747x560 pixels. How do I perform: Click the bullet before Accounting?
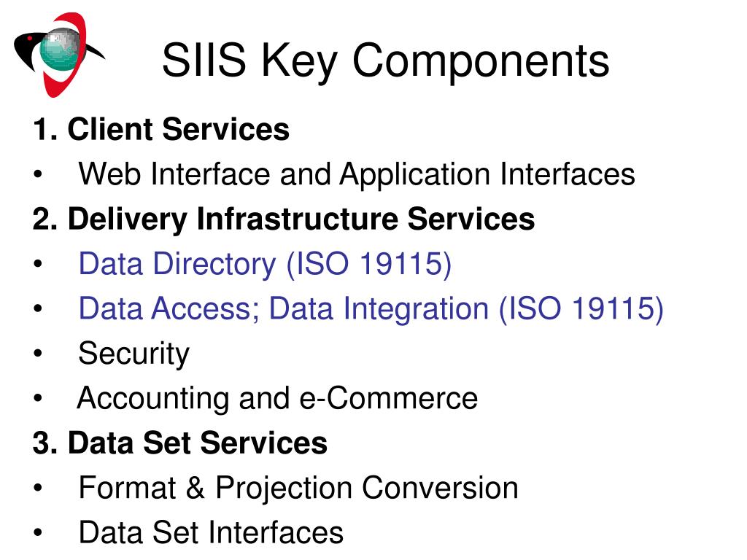pyautogui.click(x=38, y=399)
